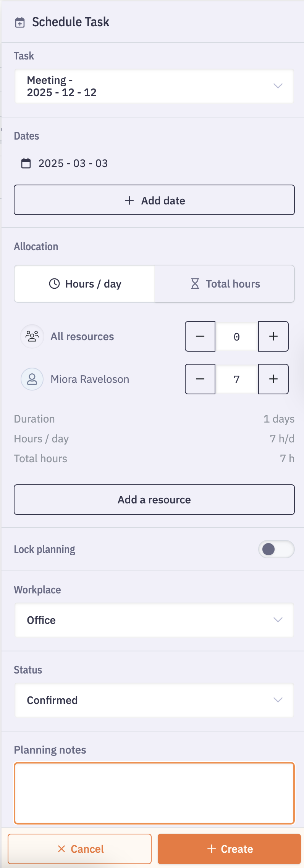Screen dimensions: 304x868
Task: Open the Status dropdown showing Confirmed
Action: 154,700
